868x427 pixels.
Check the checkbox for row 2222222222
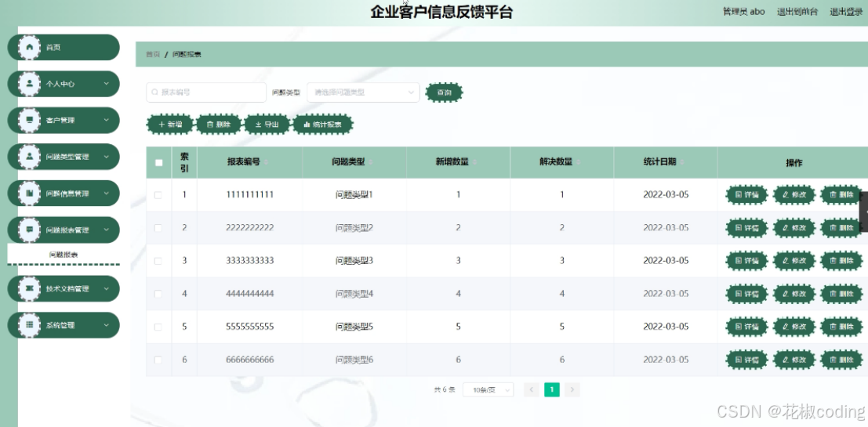[158, 228]
